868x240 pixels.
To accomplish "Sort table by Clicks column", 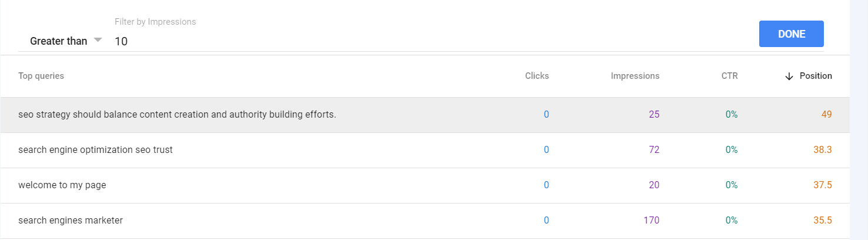I will [x=536, y=76].
